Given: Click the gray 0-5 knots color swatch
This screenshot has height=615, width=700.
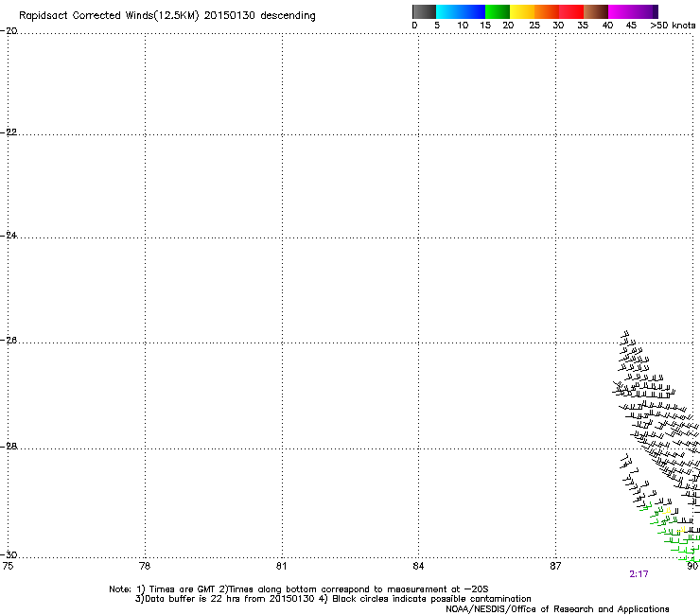Looking at the screenshot, I should [x=424, y=11].
